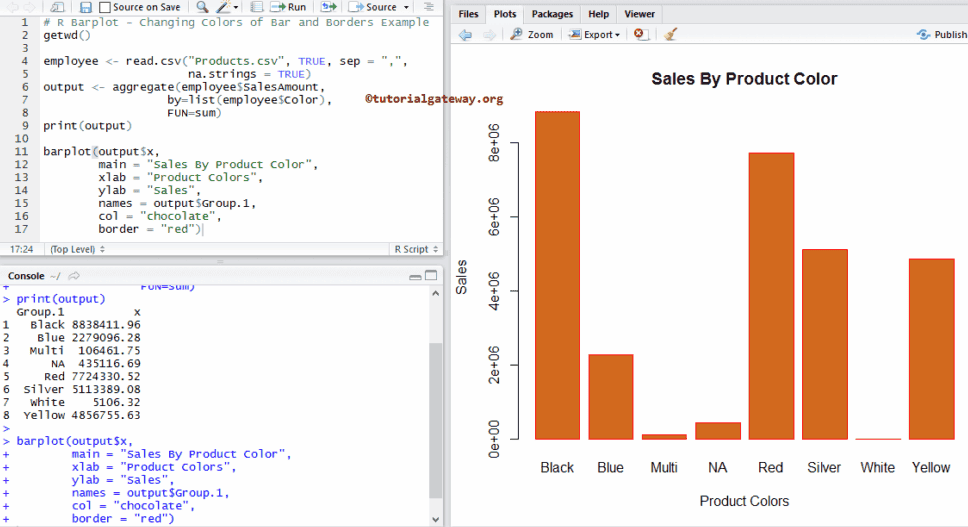Screen dimensions: 968x527
Task: Click the editor back navigation arrow
Action: click(12, 7)
